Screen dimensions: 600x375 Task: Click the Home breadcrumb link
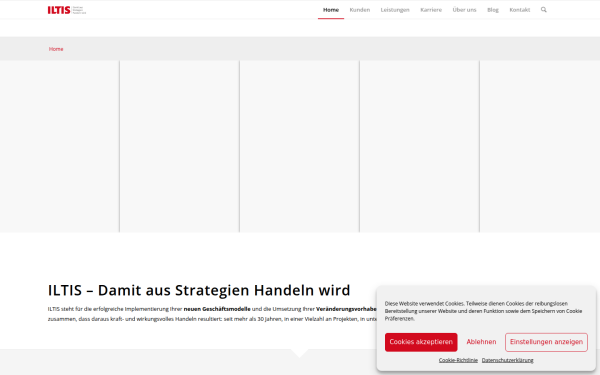coord(56,49)
